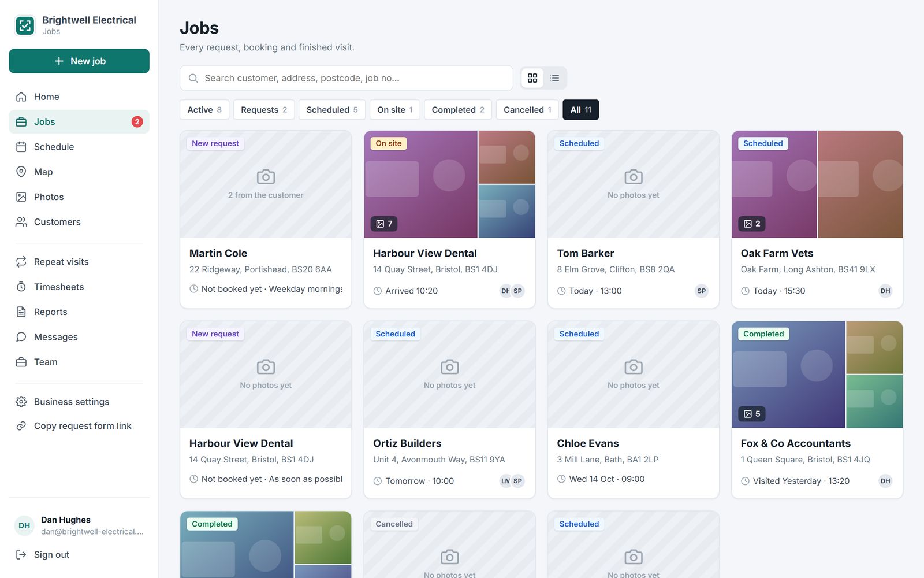Open Martin Cole photo placeholder
Image resolution: width=924 pixels, height=578 pixels.
coord(266,184)
